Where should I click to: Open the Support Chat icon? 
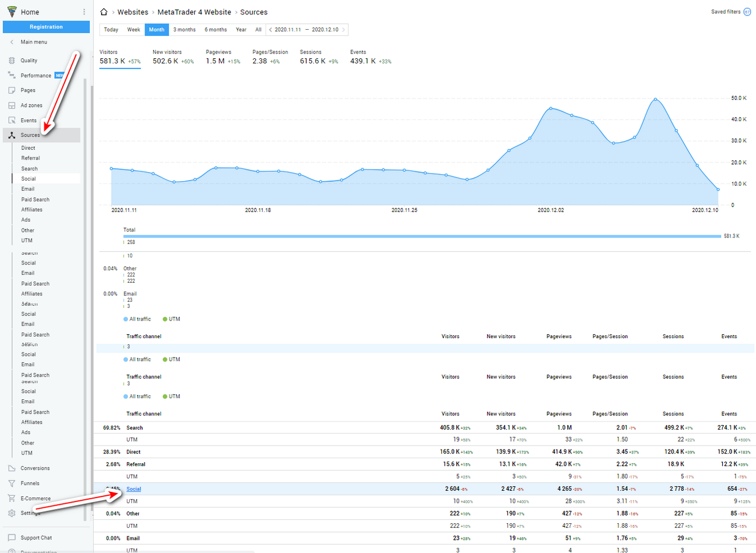11,538
